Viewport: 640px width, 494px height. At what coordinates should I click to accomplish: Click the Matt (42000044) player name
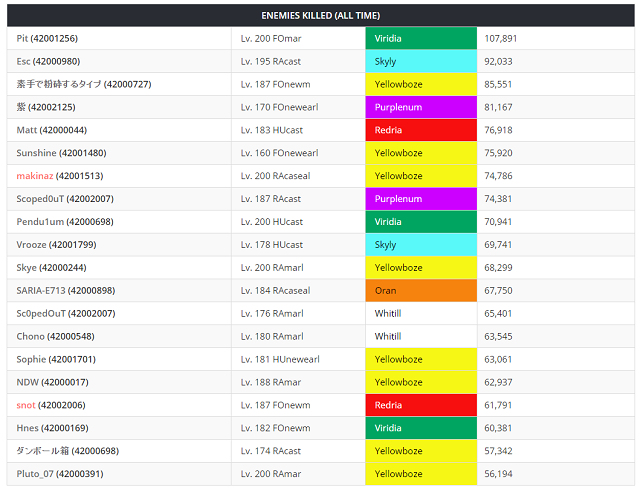[51, 130]
